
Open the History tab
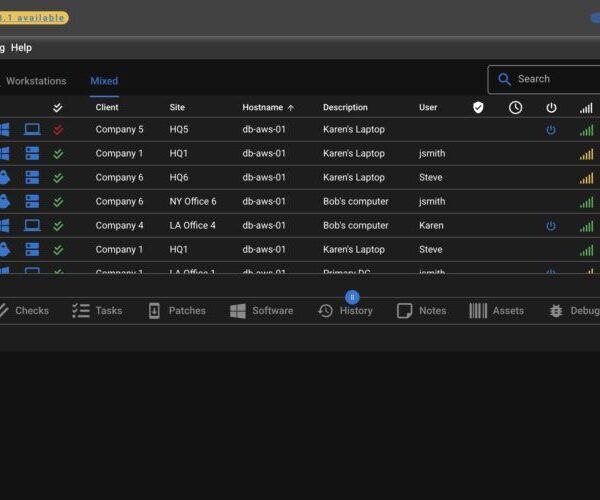tap(345, 311)
